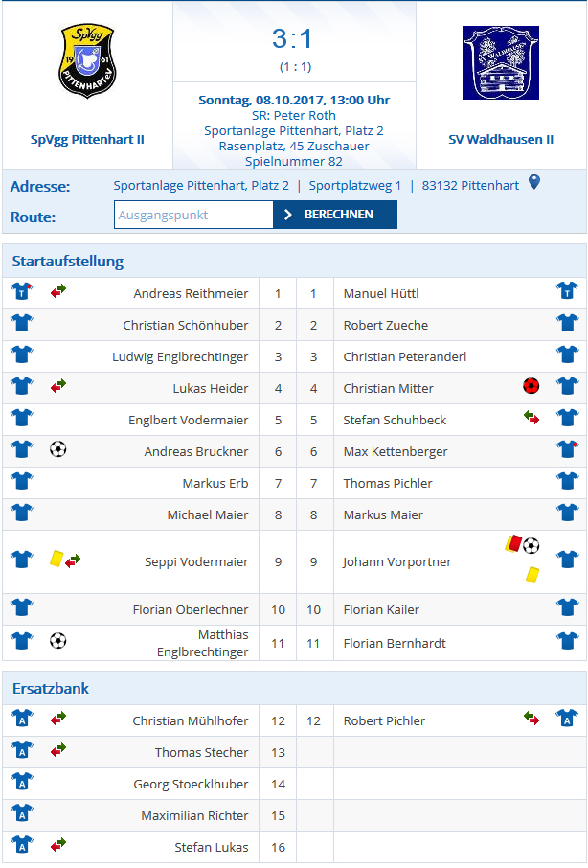
Task: Open player Florian Oberlechner's profile
Action: click(191, 610)
